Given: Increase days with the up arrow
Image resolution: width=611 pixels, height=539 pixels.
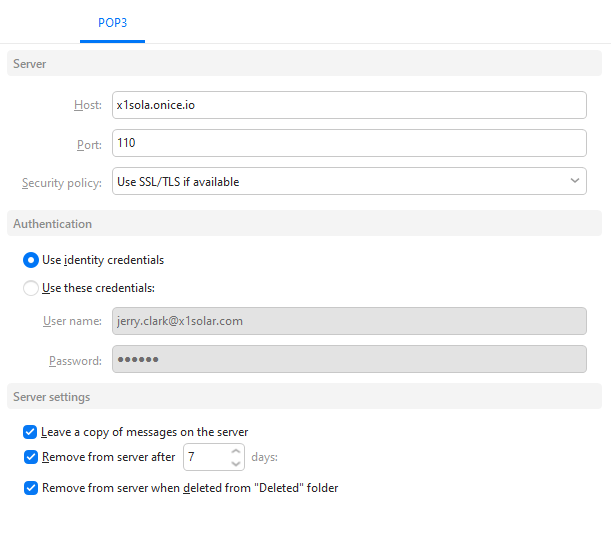Looking at the screenshot, I should coord(236,451).
